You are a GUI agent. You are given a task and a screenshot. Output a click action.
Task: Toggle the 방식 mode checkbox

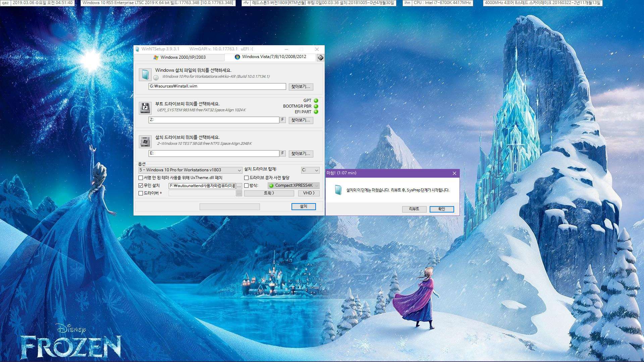coord(246,185)
